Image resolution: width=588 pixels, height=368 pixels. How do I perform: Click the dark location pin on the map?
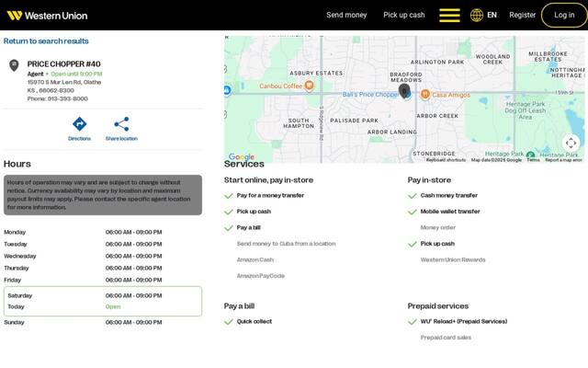click(x=404, y=91)
